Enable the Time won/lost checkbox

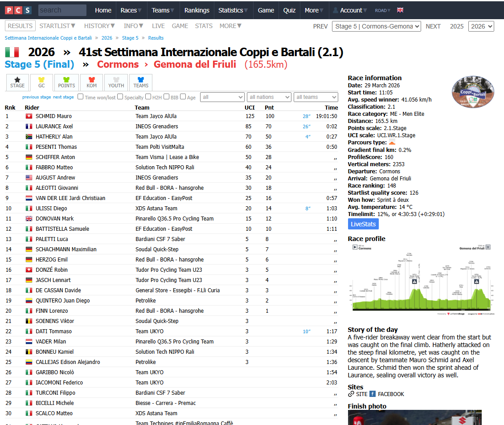pyautogui.click(x=81, y=97)
